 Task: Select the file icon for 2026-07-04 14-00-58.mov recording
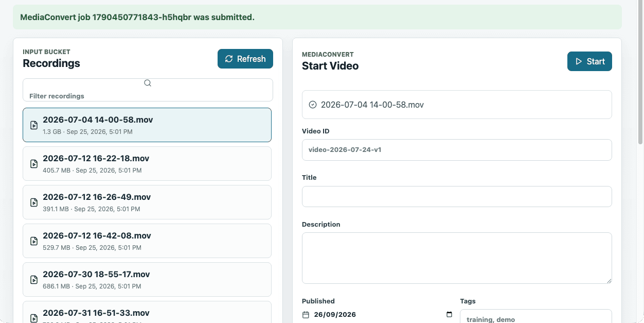tap(34, 125)
